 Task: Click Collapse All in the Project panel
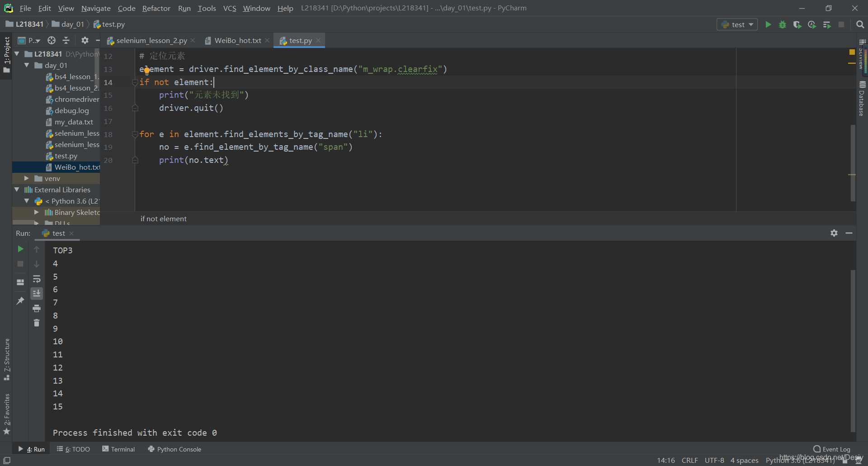click(66, 40)
